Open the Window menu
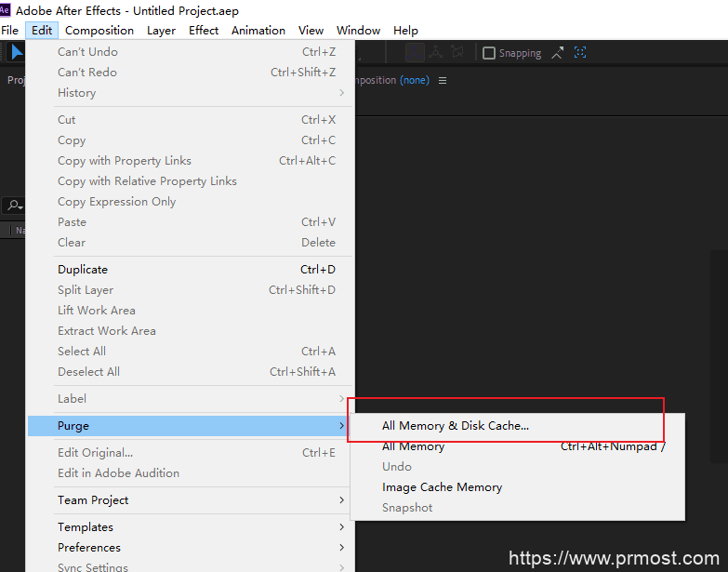Image resolution: width=728 pixels, height=572 pixels. pyautogui.click(x=358, y=30)
